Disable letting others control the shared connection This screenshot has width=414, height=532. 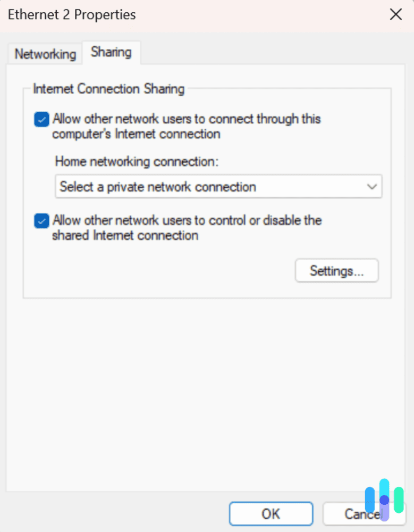41,221
